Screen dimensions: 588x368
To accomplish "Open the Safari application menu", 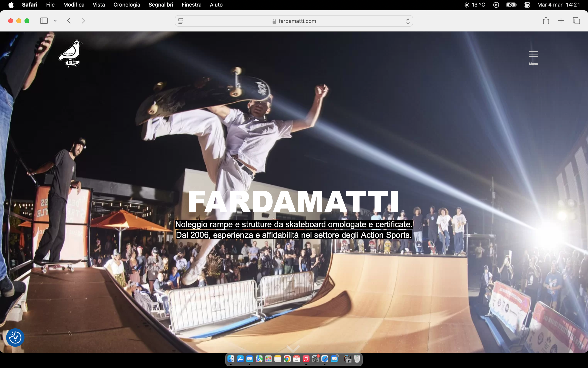I will [x=30, y=5].
